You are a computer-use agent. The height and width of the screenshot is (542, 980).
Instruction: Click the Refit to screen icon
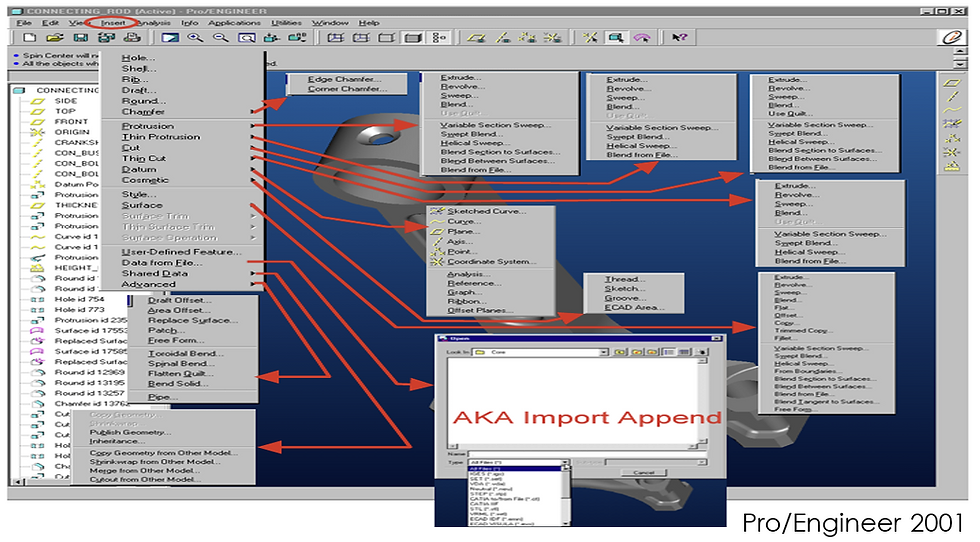click(x=247, y=38)
